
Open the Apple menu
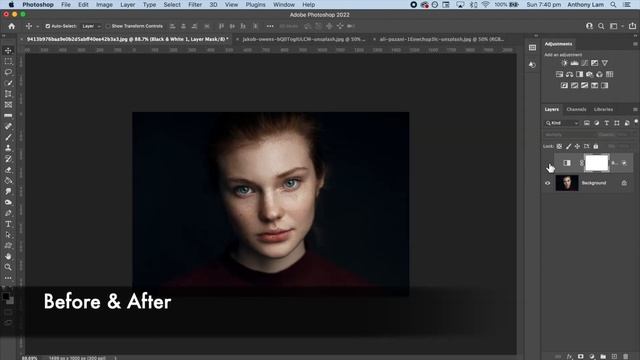click(11, 4)
